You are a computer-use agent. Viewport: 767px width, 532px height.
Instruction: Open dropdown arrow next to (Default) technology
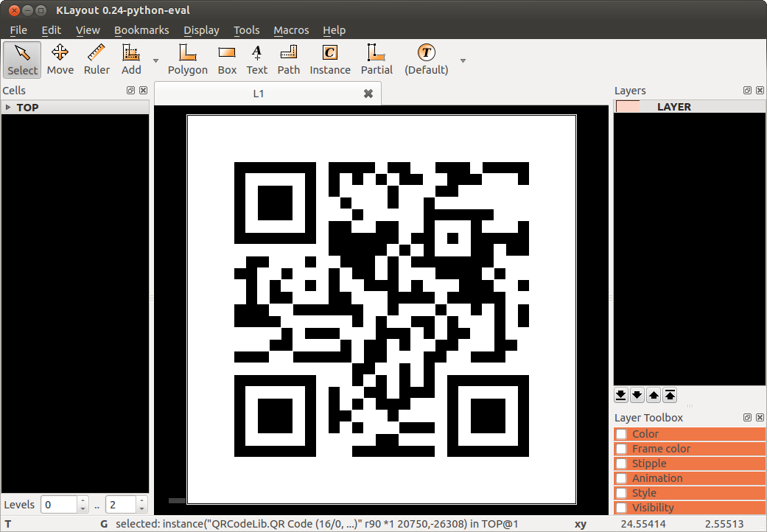(x=463, y=60)
